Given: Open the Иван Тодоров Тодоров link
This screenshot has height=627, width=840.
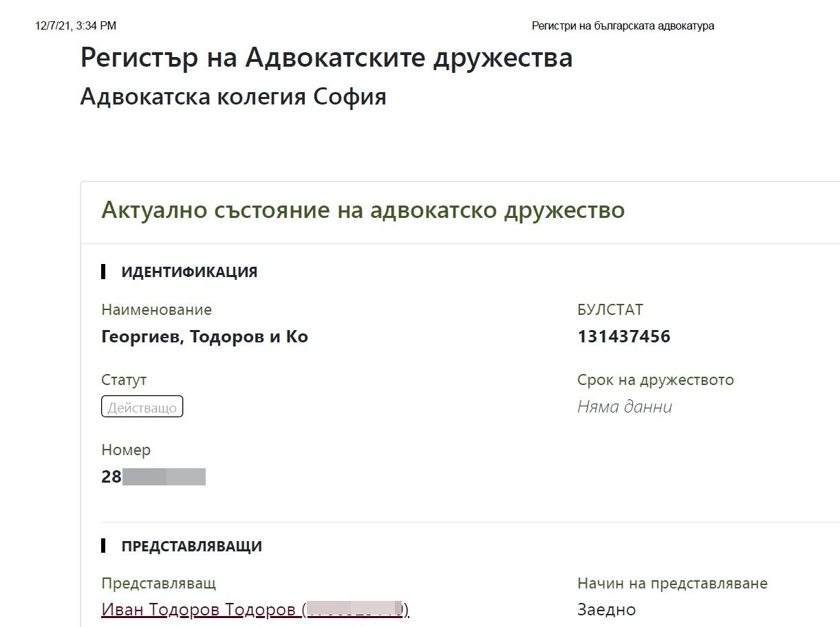Looking at the screenshot, I should coord(200,609).
